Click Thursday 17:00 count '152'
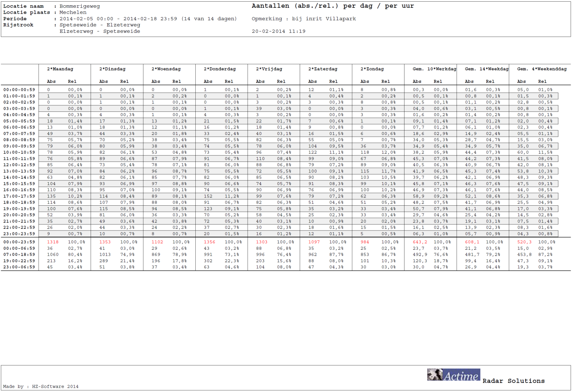Viewport: 572px width, 392px height. [x=208, y=196]
